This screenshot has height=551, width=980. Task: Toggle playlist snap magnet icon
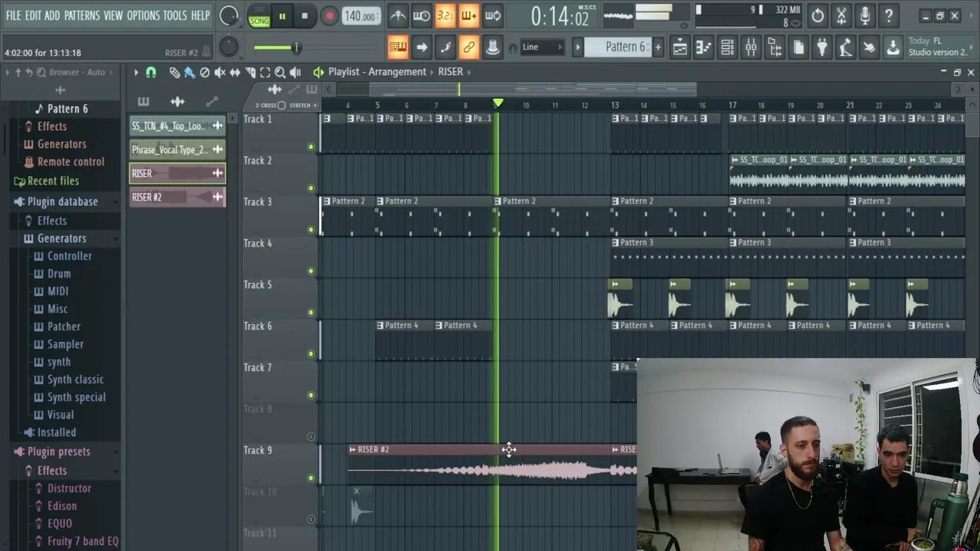(151, 72)
